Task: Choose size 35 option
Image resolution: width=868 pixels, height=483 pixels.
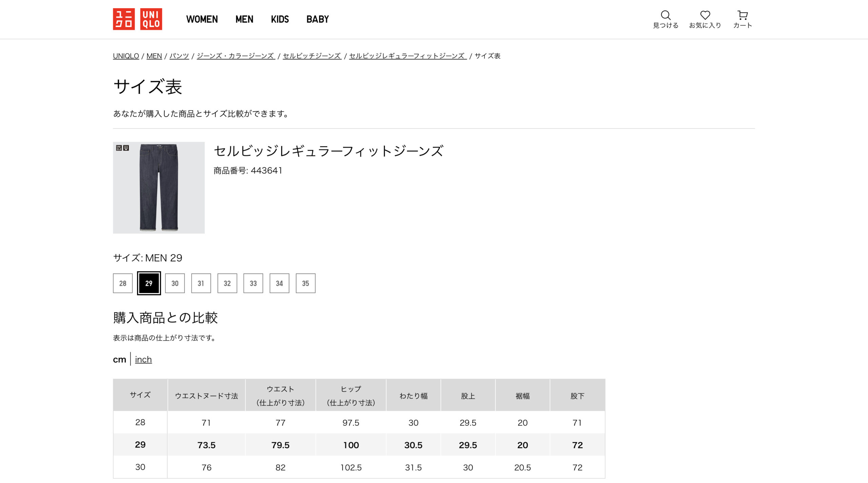Action: pos(305,283)
